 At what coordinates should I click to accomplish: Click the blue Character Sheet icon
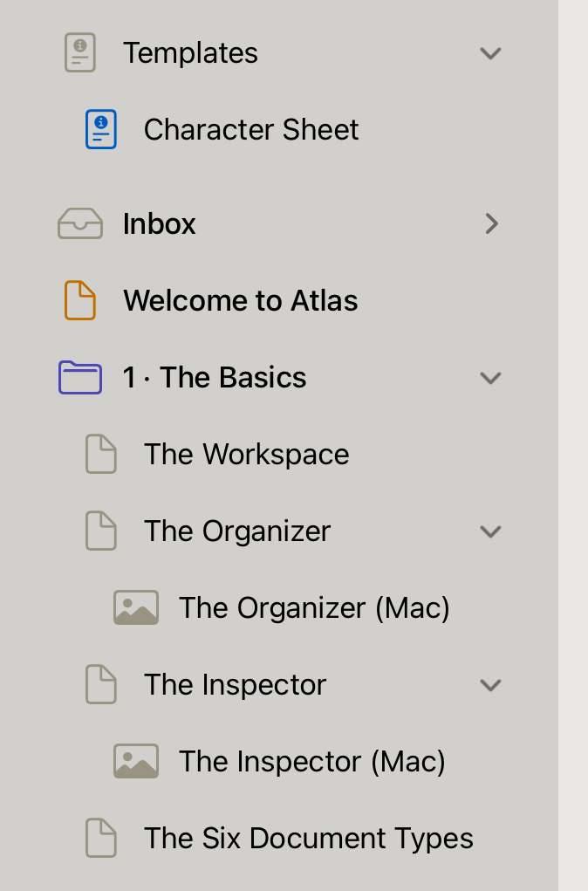coord(101,129)
